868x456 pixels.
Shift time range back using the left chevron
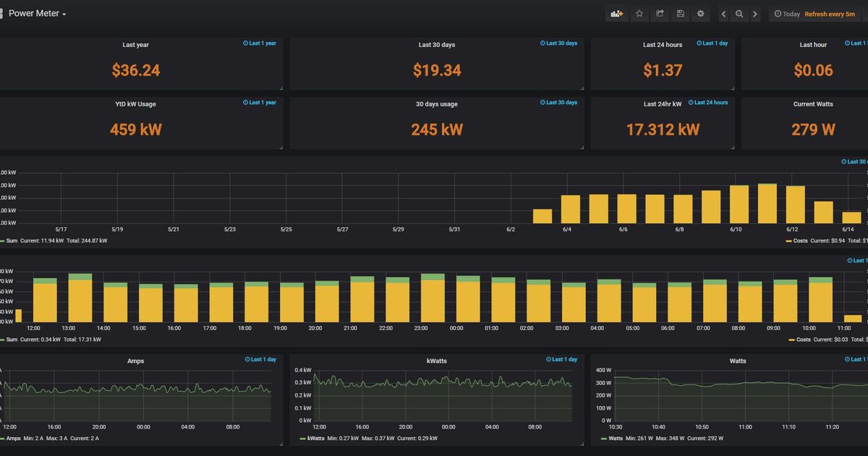pyautogui.click(x=723, y=13)
